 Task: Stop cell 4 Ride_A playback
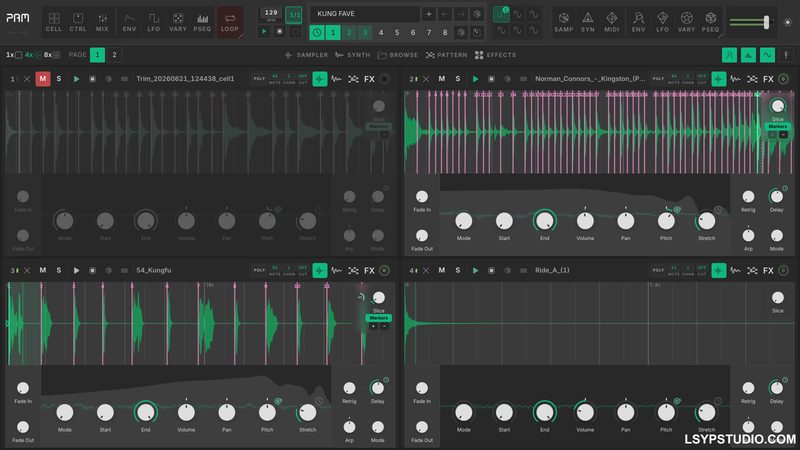tap(491, 270)
